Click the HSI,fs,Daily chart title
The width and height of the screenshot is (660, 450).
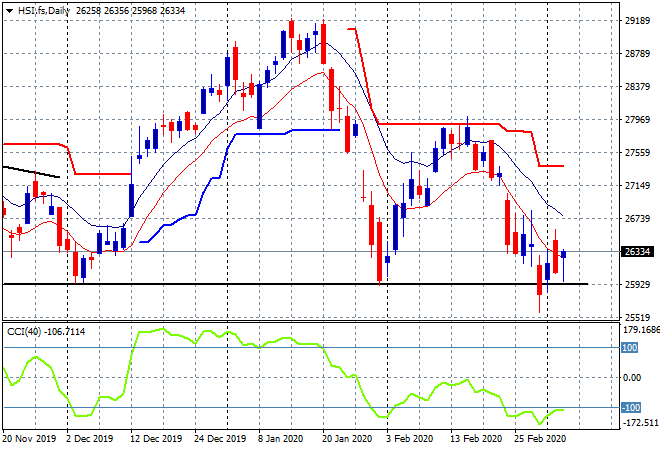[43, 11]
